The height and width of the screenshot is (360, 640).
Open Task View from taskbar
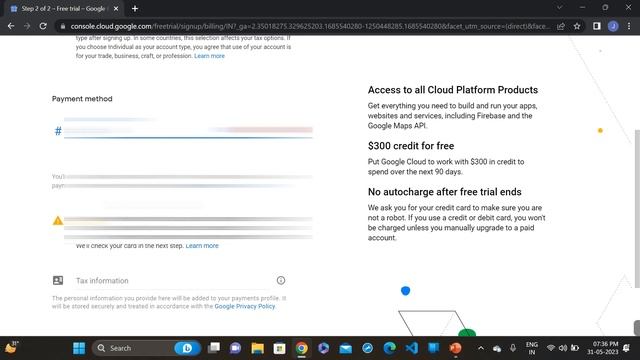click(x=213, y=348)
